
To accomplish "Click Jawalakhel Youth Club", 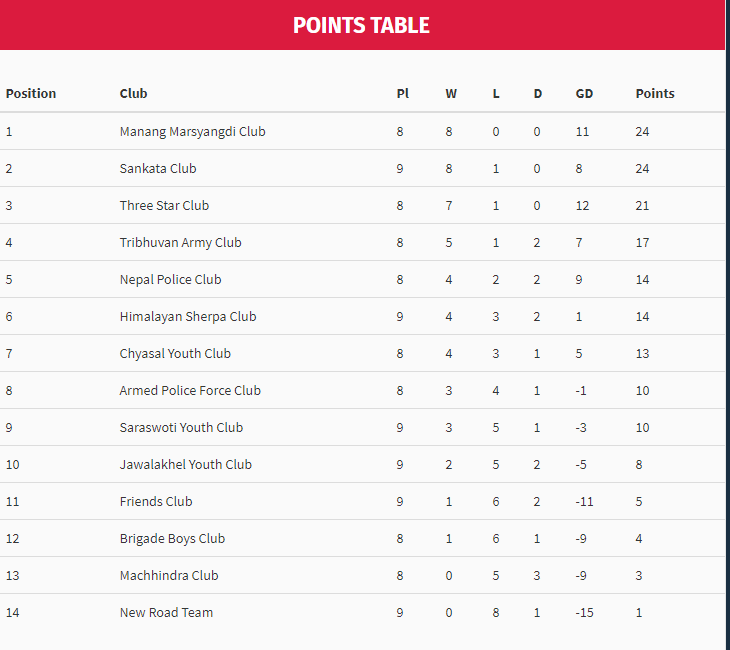I will (185, 464).
